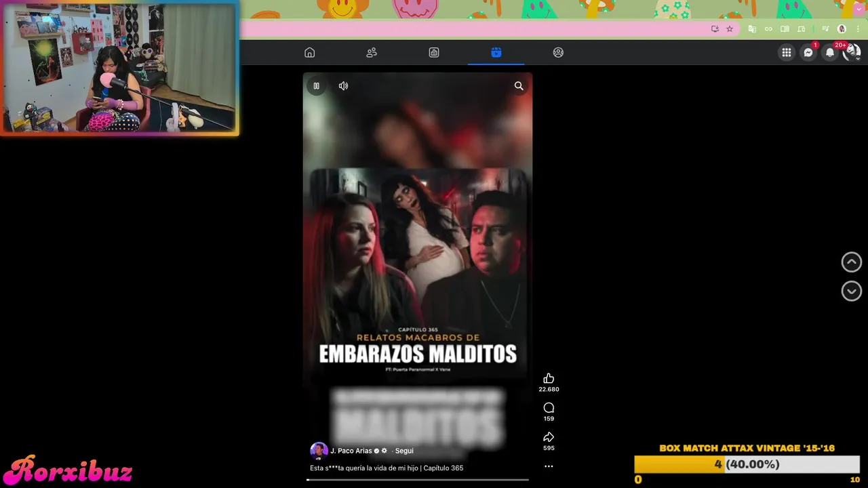Viewport: 868px width, 488px height.
Task: Install the page as app icon
Action: tap(715, 28)
